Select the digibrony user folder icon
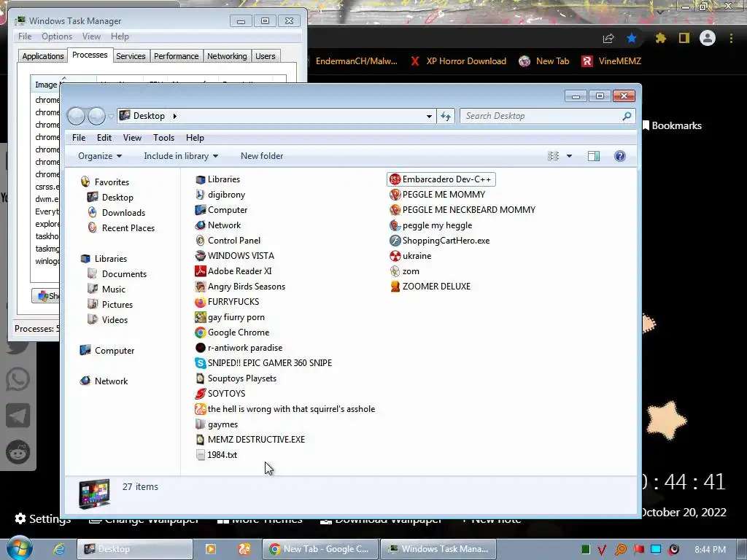This screenshot has width=747, height=560. point(200,195)
